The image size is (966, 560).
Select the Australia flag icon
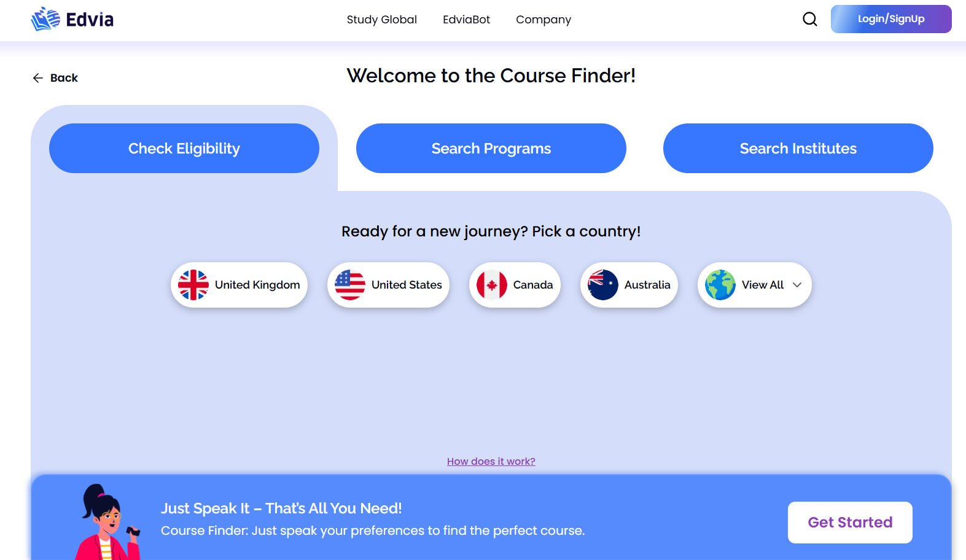point(602,284)
